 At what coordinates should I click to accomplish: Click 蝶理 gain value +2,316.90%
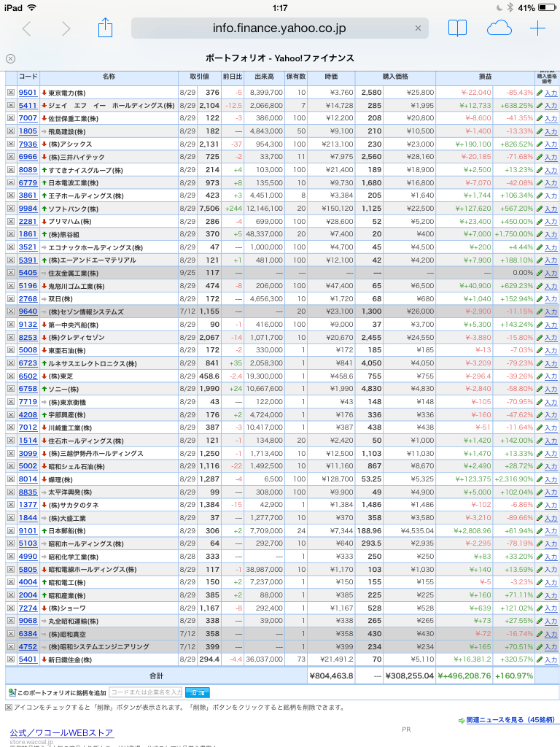[x=514, y=479]
